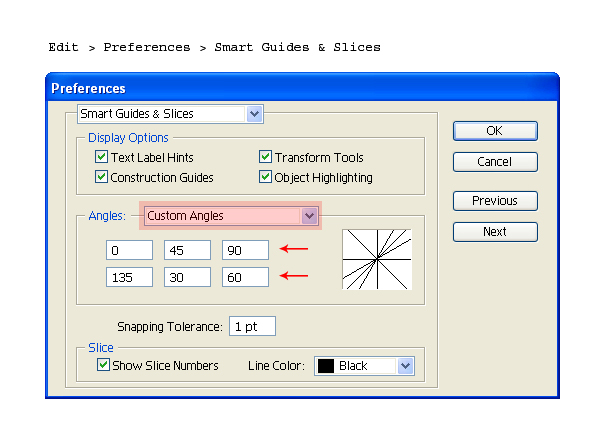The image size is (600, 438).
Task: Click the Cancel button
Action: (x=495, y=162)
